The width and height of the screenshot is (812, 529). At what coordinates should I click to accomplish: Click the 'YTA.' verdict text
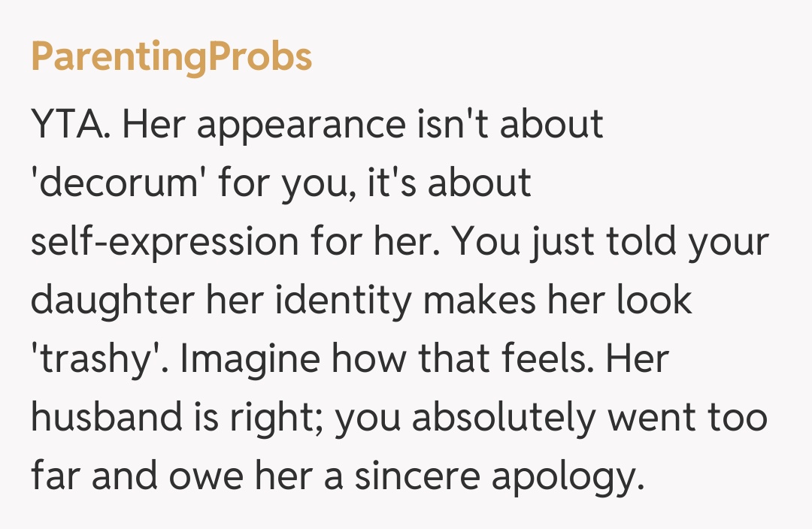tap(71, 124)
